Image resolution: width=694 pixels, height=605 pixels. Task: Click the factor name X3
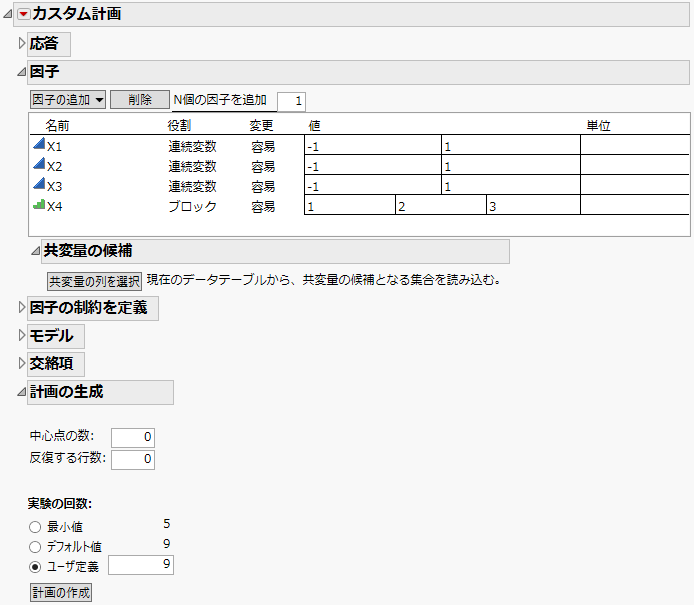click(54, 186)
